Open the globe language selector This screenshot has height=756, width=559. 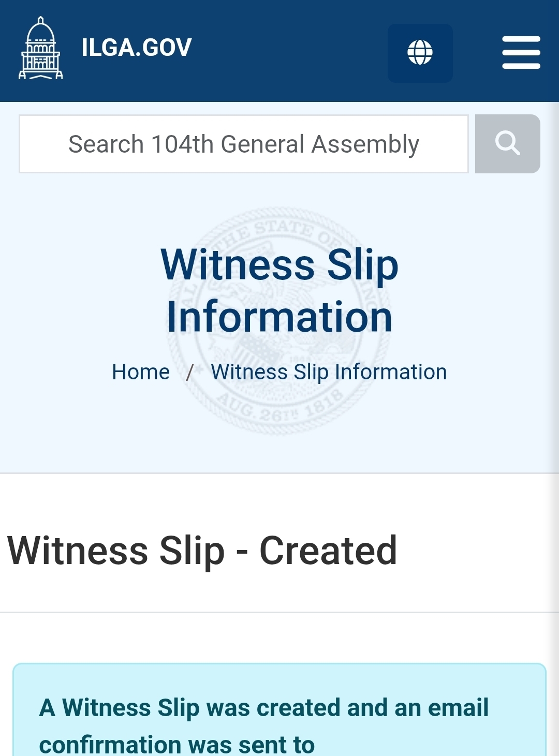420,53
